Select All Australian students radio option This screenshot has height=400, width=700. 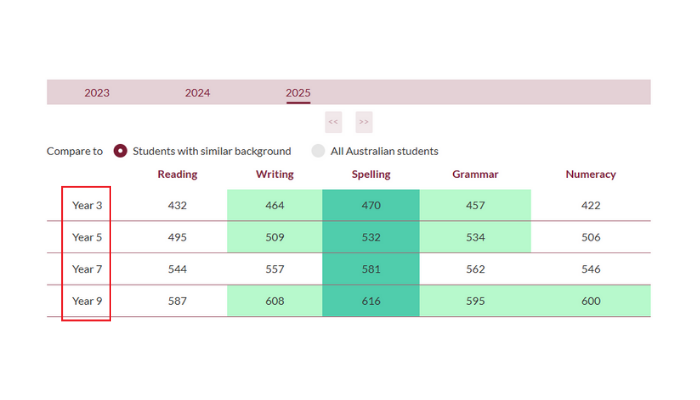[318, 151]
